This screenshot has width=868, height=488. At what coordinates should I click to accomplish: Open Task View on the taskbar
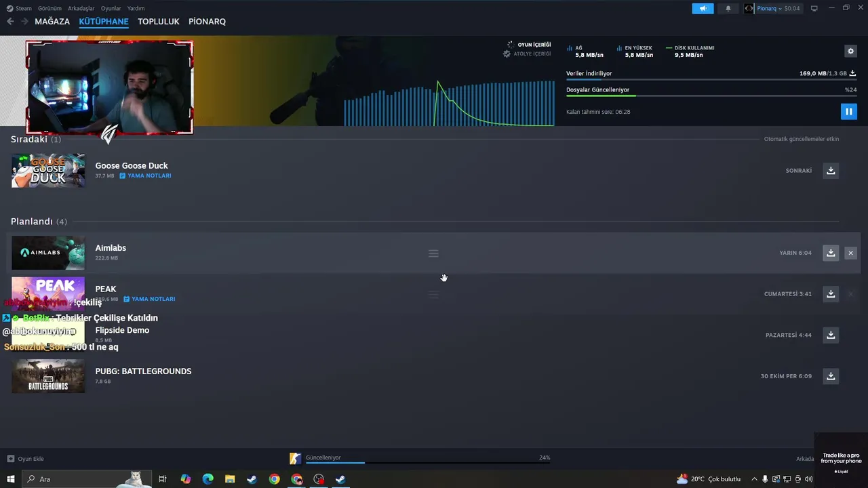pos(163,479)
